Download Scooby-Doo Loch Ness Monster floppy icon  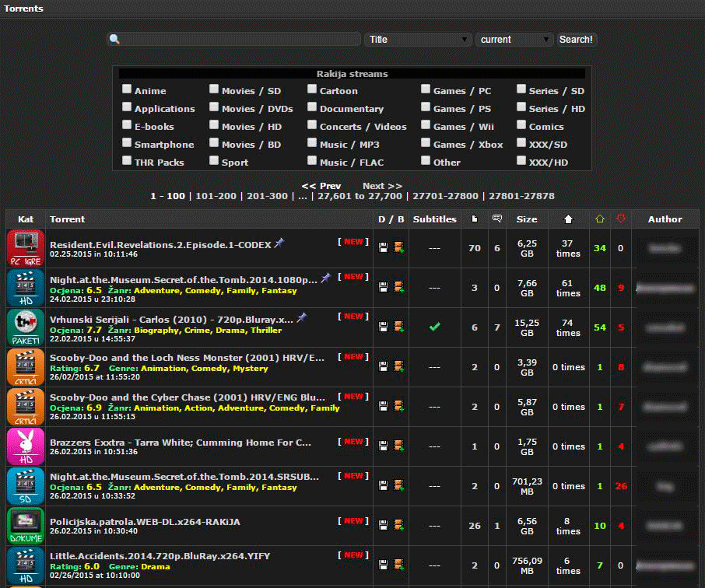(383, 367)
